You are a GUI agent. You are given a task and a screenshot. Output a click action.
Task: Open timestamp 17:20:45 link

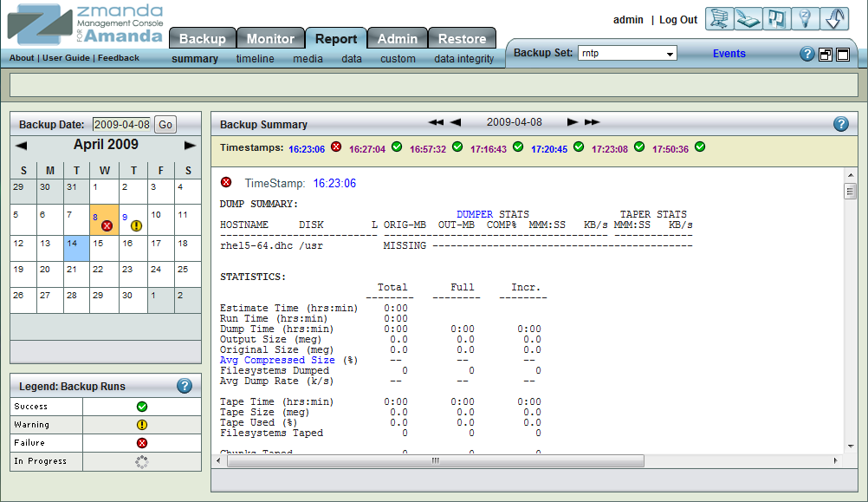pyautogui.click(x=549, y=149)
